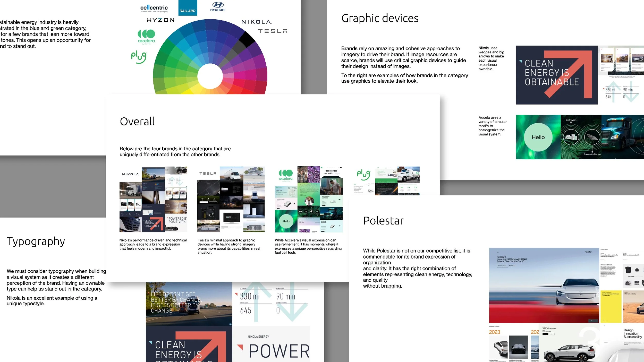The height and width of the screenshot is (362, 644).
Task: Click large Clean Energy Is Obtainable arrow graphic
Action: (556, 75)
